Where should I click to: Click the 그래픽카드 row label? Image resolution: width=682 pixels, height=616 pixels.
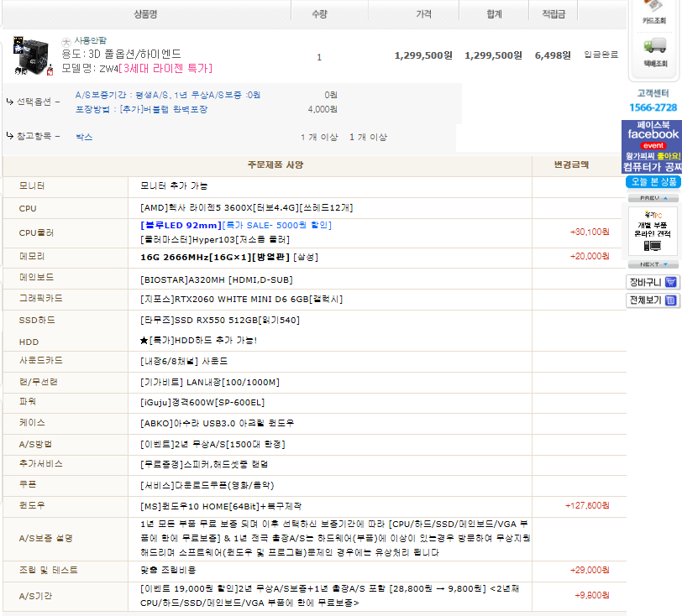pyautogui.click(x=41, y=298)
